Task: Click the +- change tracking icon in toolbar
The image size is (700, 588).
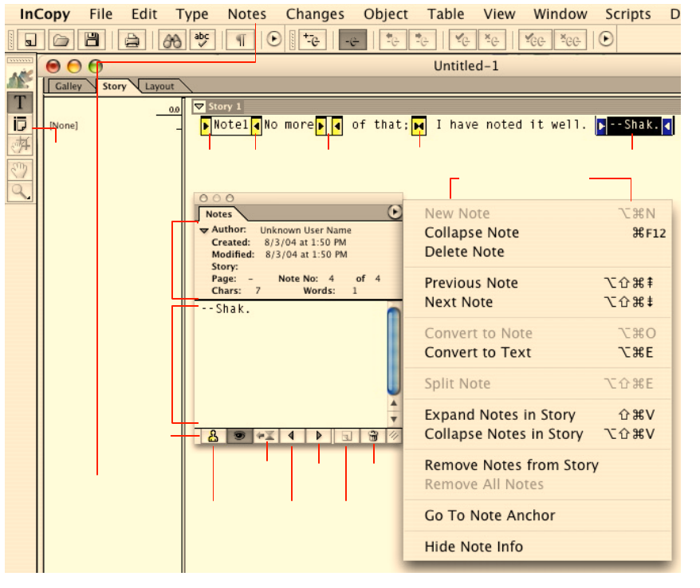Action: (x=312, y=40)
